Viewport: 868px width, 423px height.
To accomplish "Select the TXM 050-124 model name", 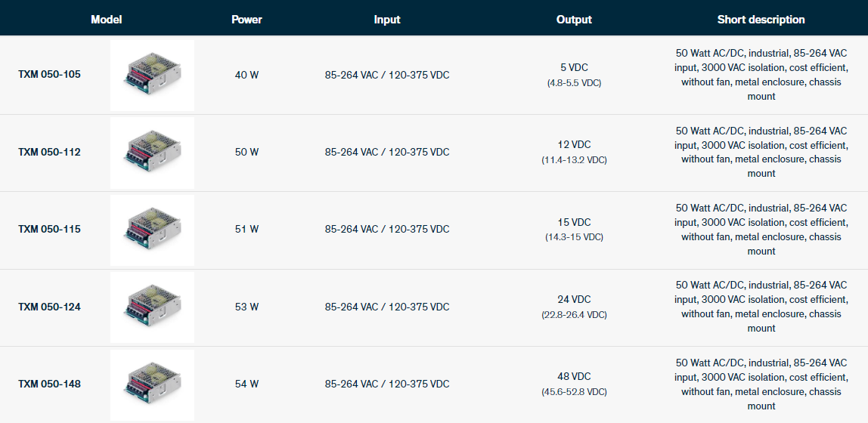I will tap(50, 307).
